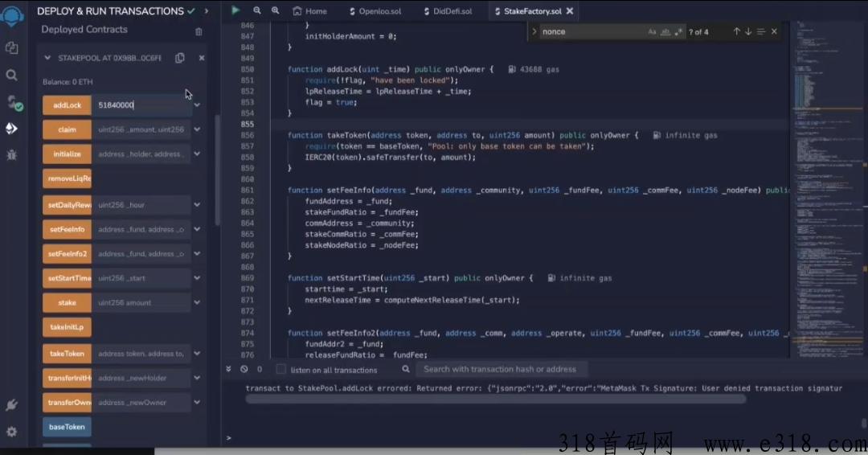This screenshot has height=455, width=868.
Task: Go to next search match arrow
Action: (x=748, y=31)
